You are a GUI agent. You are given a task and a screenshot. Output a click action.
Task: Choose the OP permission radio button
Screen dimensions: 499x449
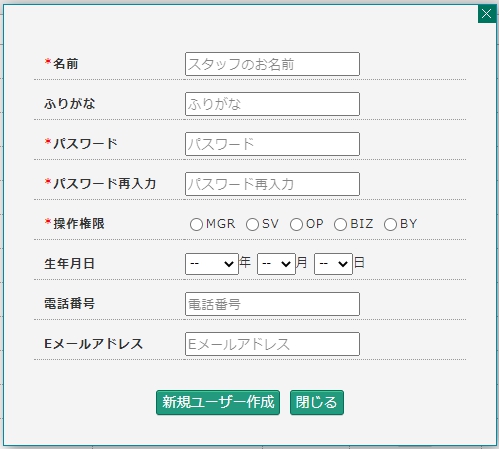pyautogui.click(x=296, y=224)
